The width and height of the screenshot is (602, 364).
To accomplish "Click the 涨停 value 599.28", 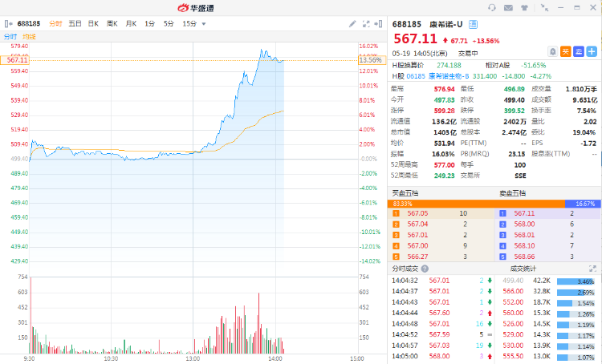I will (x=444, y=111).
